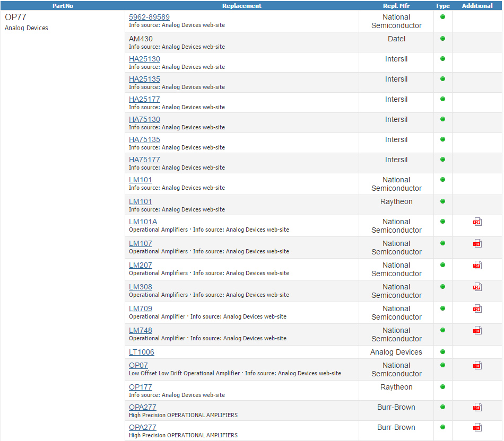Open the LM101A part link
Screen dimensions: 504x441
click(143, 222)
